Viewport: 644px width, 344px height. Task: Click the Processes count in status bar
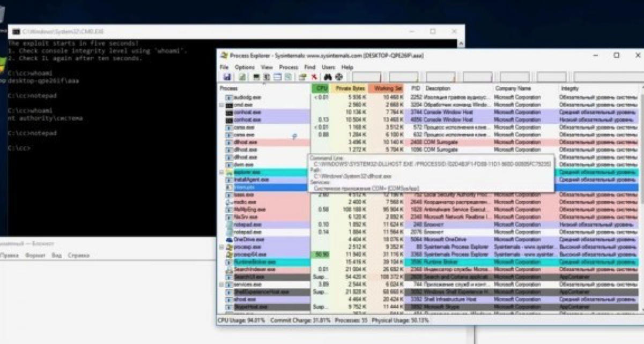[x=351, y=320]
